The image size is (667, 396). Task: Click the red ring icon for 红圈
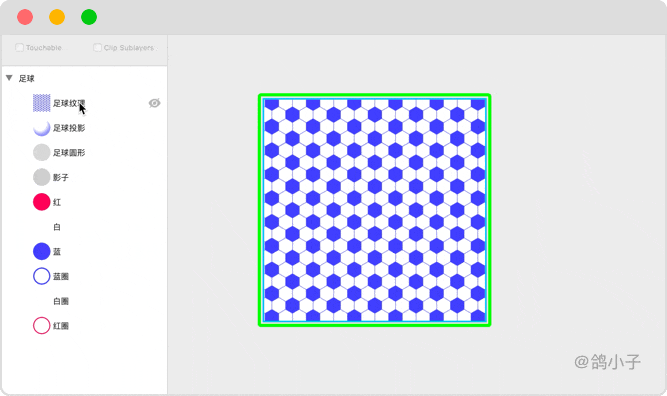coord(42,325)
